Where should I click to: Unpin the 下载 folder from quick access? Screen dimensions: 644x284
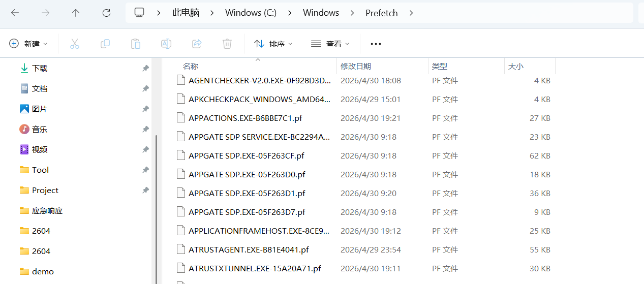point(145,68)
